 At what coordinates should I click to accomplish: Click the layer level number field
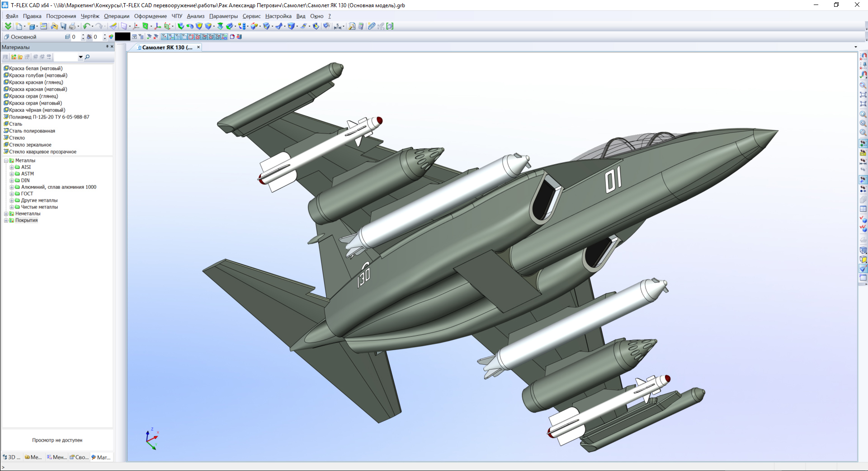tap(75, 37)
